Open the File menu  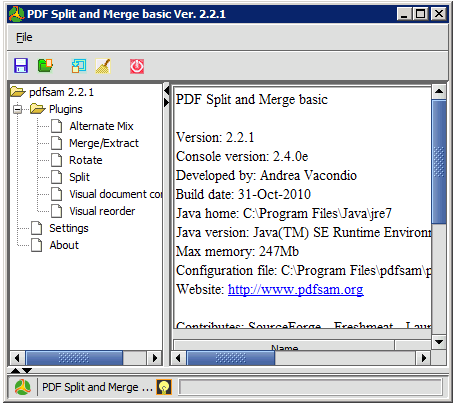(x=24, y=37)
